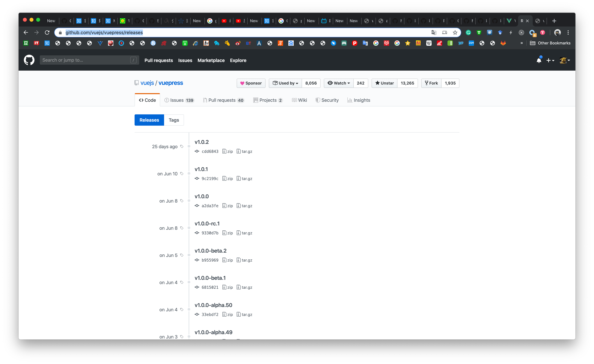Viewport: 594px width, 364px height.
Task: Open commit cdd6843
Action: (210, 151)
